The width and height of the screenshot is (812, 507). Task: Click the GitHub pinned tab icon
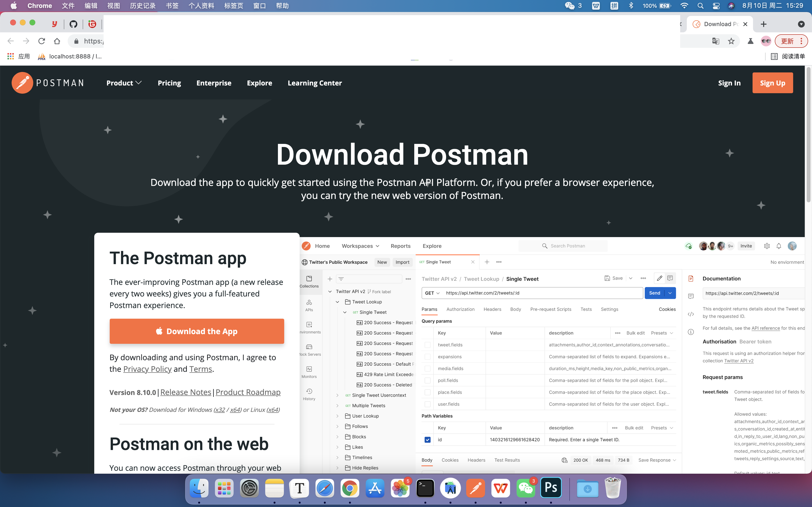point(73,24)
